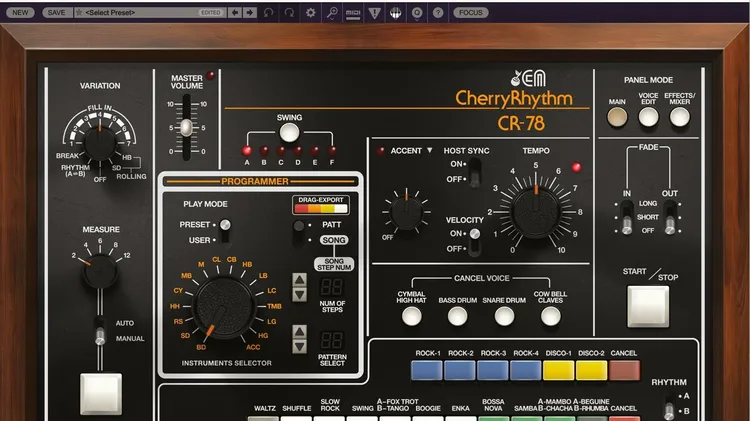Open the Select Preset dropdown
This screenshot has height=421, width=750.
[149, 12]
